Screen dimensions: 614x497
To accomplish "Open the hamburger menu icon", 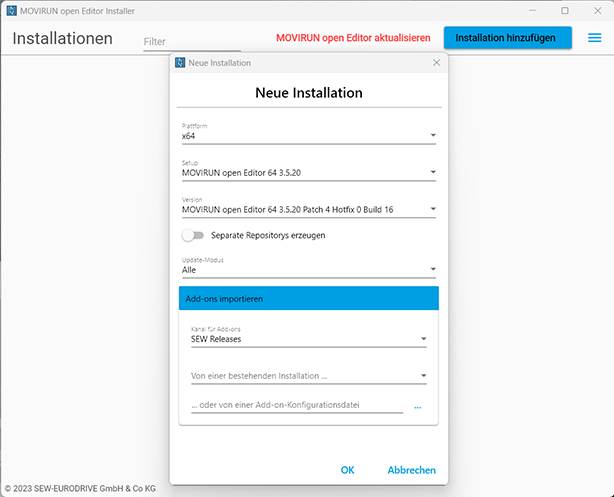I will click(x=595, y=38).
